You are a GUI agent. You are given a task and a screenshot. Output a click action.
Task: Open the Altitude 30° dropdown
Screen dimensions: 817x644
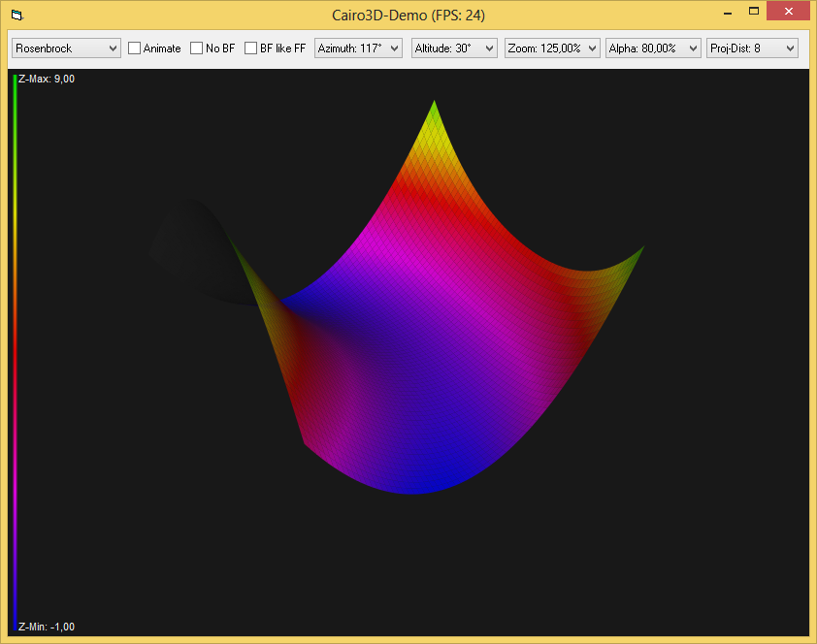[454, 48]
